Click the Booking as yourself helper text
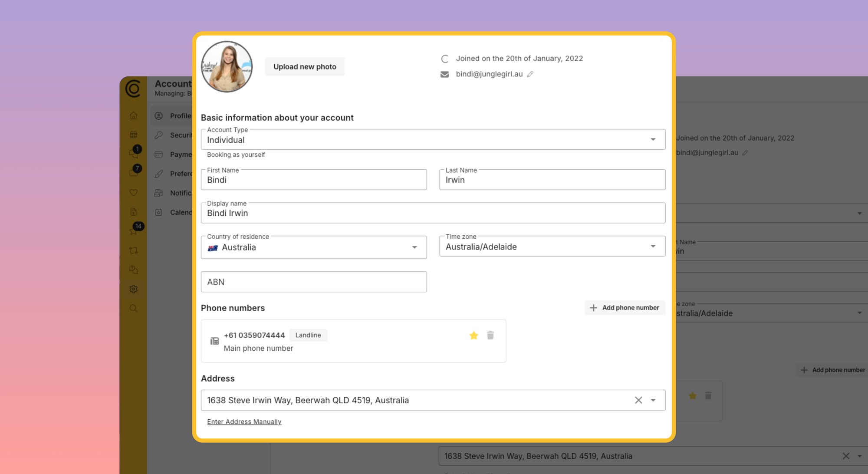Screen dimensions: 868x474 tap(236, 155)
